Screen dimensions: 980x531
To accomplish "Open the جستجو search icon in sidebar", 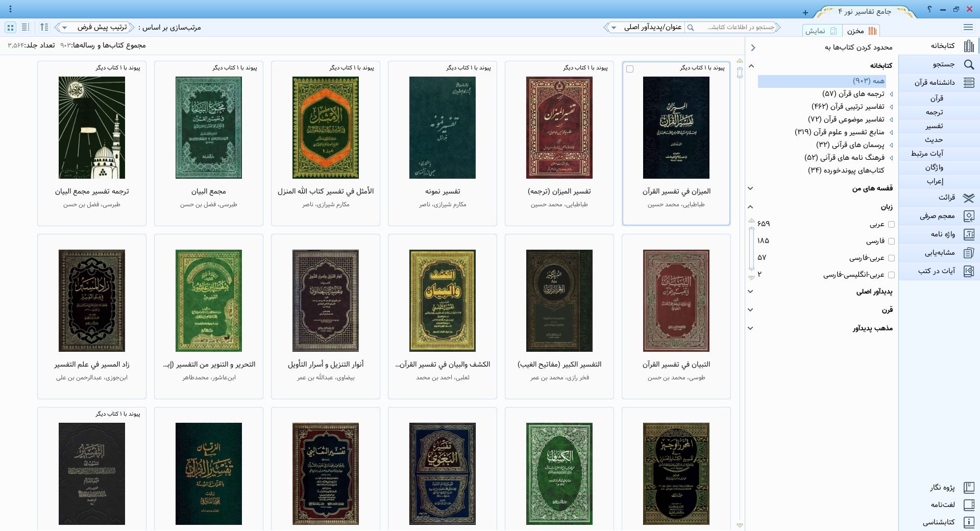I will 968,64.
